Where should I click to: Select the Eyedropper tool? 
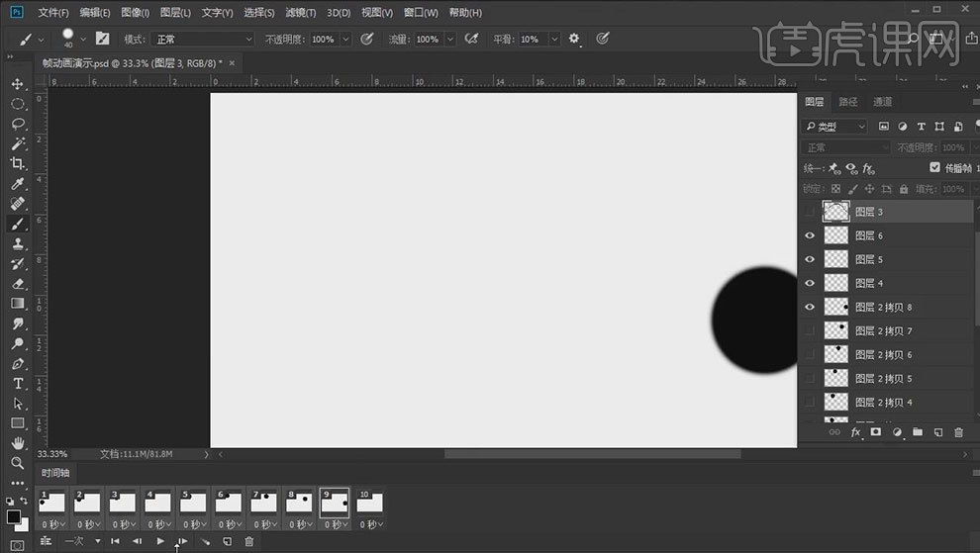tap(18, 184)
